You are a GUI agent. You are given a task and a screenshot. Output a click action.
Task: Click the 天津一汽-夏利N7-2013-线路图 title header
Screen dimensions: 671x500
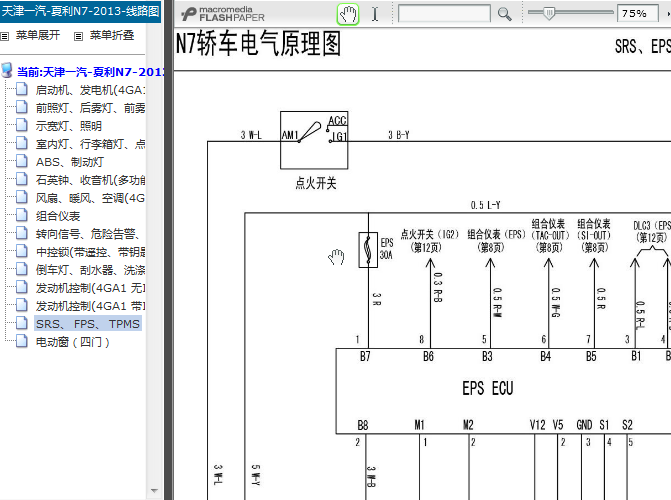click(x=80, y=11)
